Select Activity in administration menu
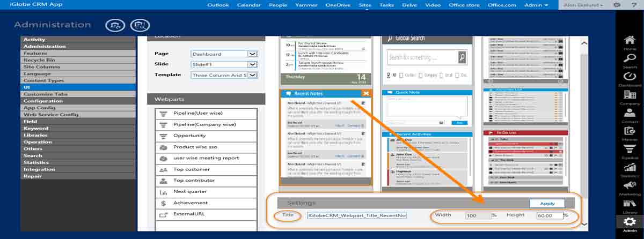 (x=78, y=39)
